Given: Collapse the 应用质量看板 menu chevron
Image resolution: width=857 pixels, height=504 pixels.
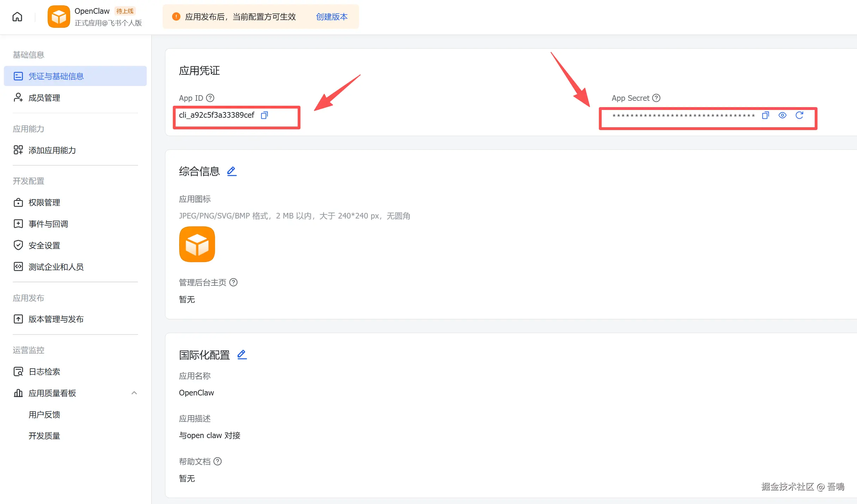Looking at the screenshot, I should pos(134,393).
